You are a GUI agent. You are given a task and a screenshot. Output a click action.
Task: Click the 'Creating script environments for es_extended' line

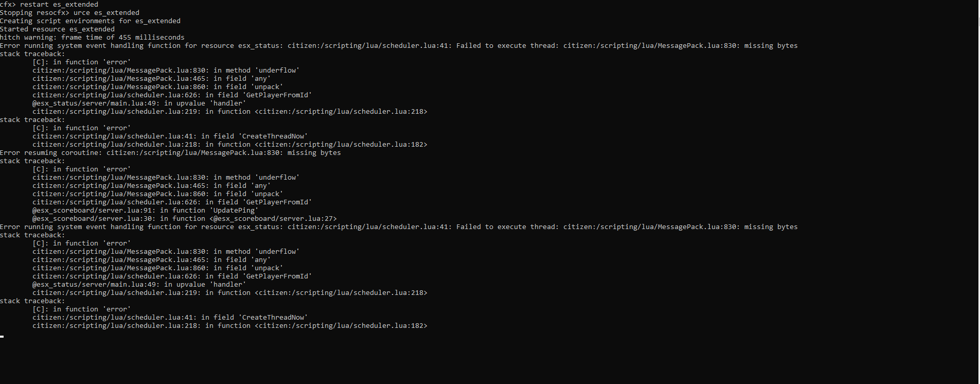pyautogui.click(x=90, y=21)
